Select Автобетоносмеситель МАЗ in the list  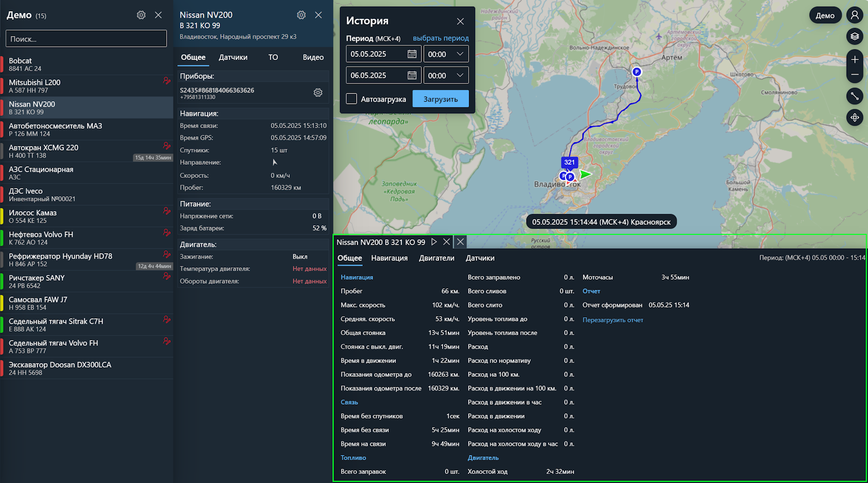pyautogui.click(x=86, y=130)
